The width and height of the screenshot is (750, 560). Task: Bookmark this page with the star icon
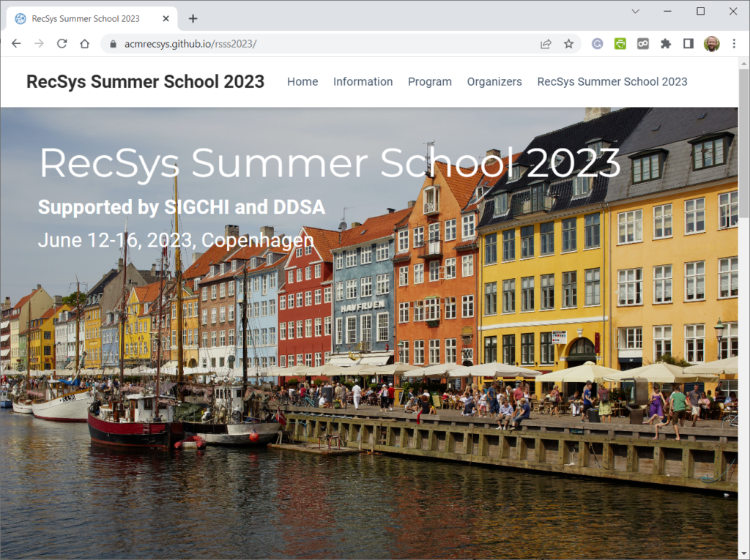click(568, 44)
